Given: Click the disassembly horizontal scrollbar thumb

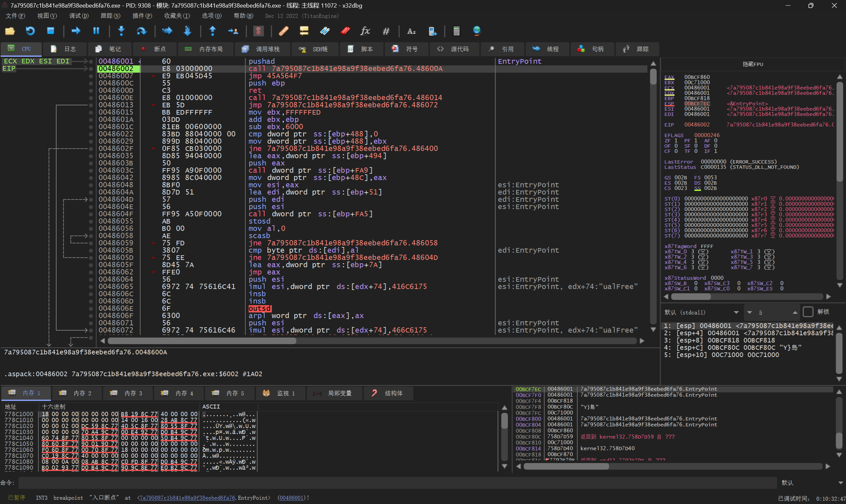Looking at the screenshot, I should coord(202,341).
